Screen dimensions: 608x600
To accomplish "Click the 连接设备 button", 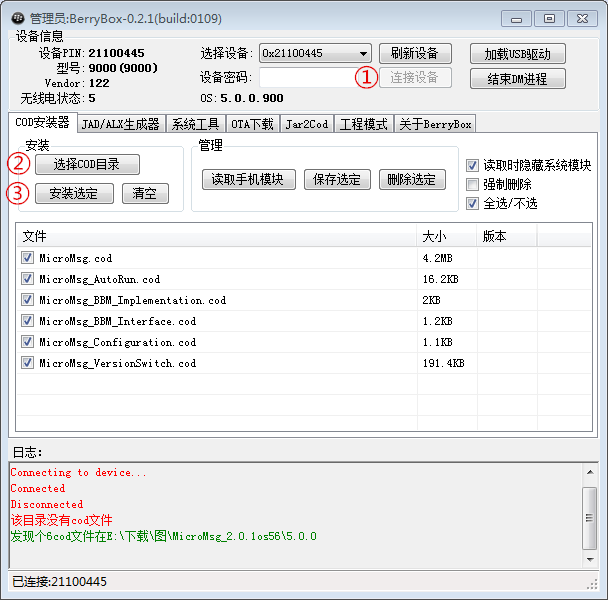I will click(x=415, y=78).
